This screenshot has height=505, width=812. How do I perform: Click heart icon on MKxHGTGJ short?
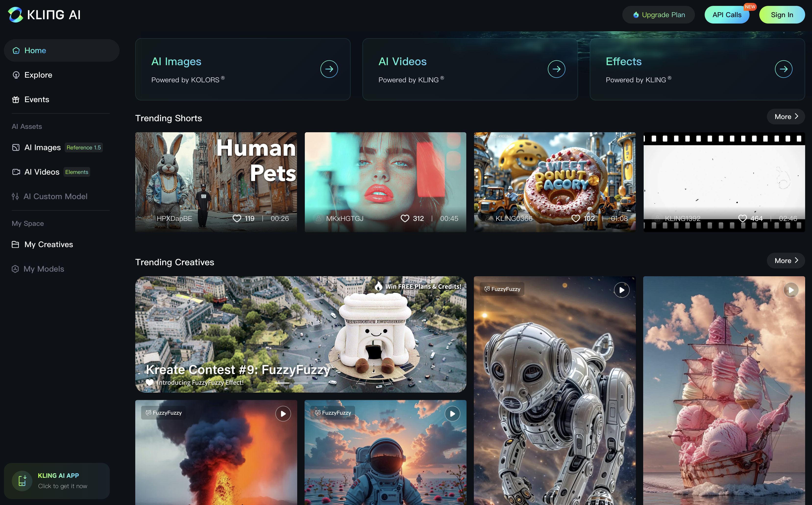(405, 218)
